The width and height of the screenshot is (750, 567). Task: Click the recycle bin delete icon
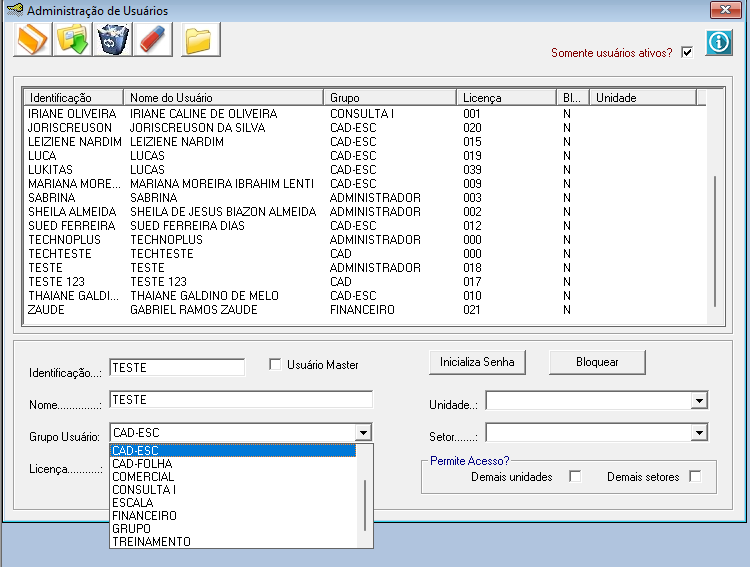(x=113, y=40)
